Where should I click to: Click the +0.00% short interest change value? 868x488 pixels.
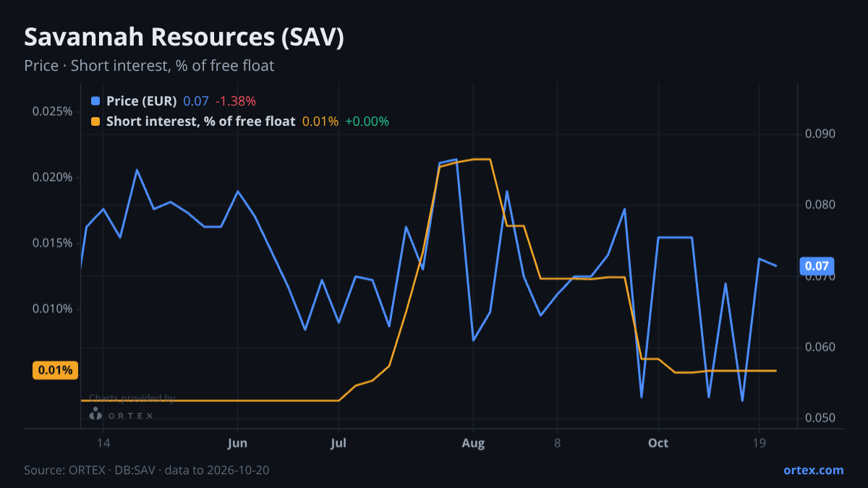tap(367, 121)
